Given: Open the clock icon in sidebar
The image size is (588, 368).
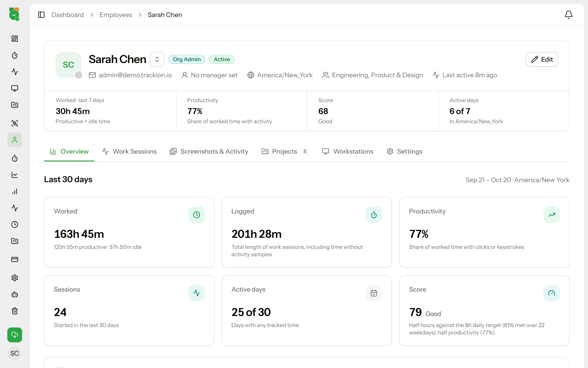Looking at the screenshot, I should 14,224.
